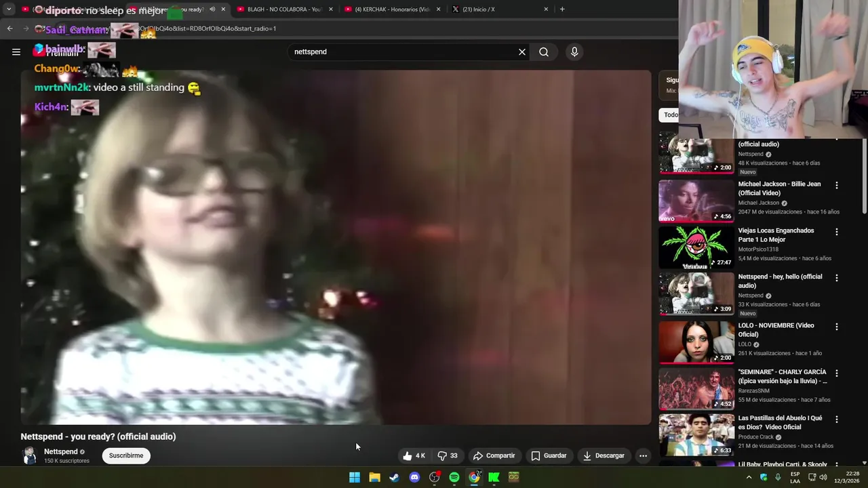Screen dimensions: 868x488
Task: Open LOLO NOVIEMBRE video thumbnail
Action: tap(696, 342)
